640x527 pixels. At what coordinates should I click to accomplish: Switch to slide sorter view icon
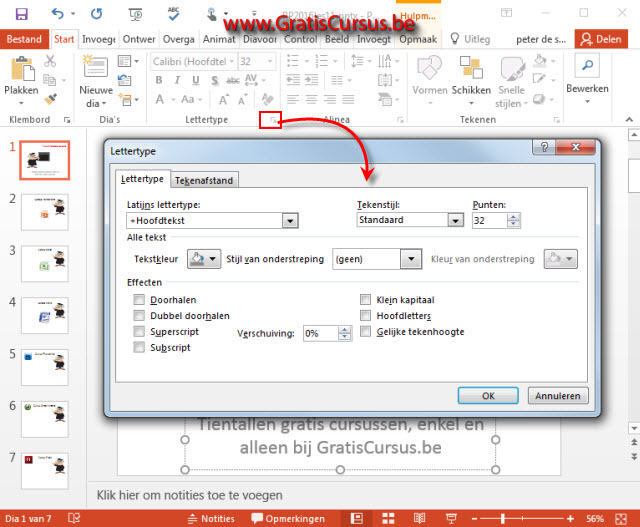click(388, 518)
